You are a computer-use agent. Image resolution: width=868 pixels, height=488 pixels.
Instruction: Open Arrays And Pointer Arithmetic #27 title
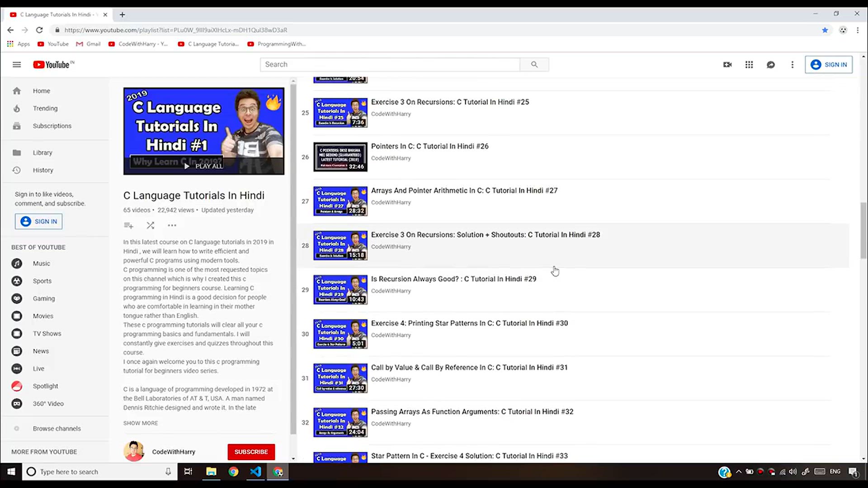click(464, 191)
